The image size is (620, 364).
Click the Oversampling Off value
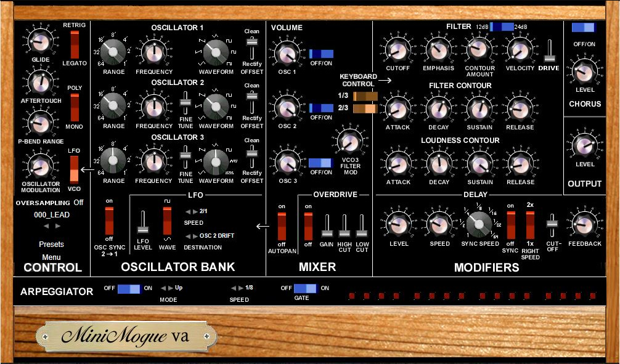pos(78,203)
